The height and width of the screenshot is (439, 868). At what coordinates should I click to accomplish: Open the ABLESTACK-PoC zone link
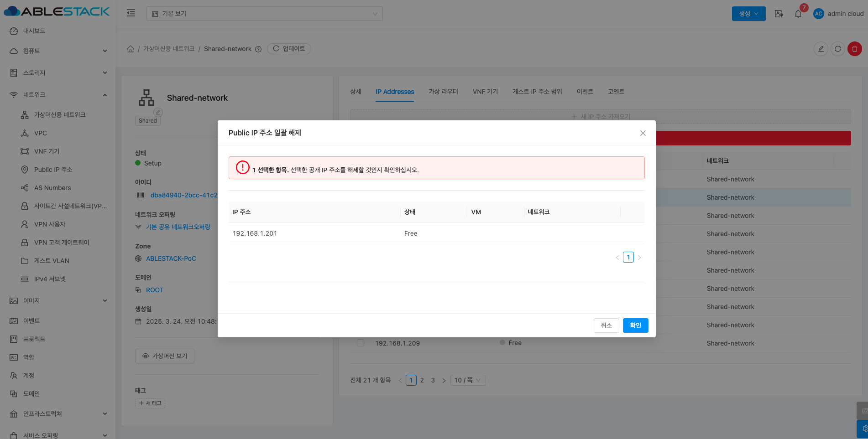pos(171,258)
